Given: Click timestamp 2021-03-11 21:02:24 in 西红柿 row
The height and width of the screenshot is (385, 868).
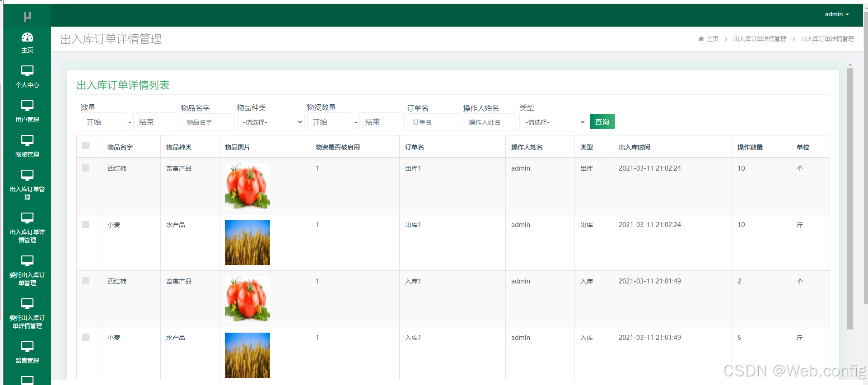Looking at the screenshot, I should click(650, 168).
